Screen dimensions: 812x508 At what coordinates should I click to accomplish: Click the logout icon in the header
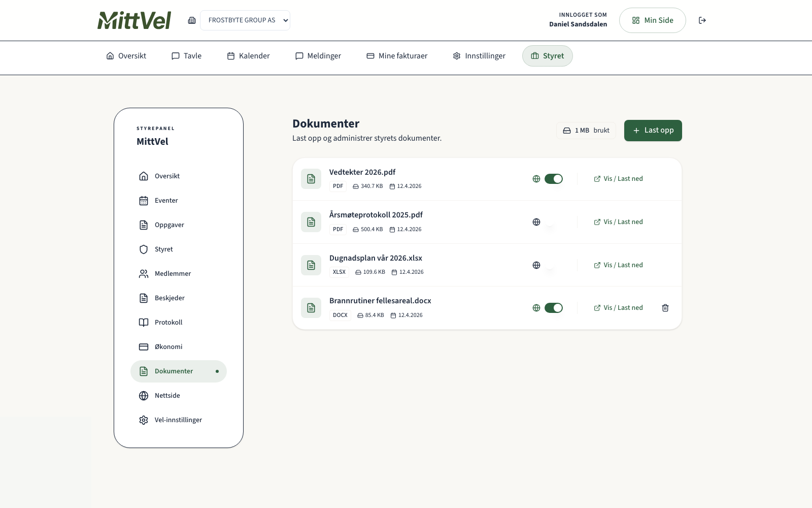pos(702,20)
